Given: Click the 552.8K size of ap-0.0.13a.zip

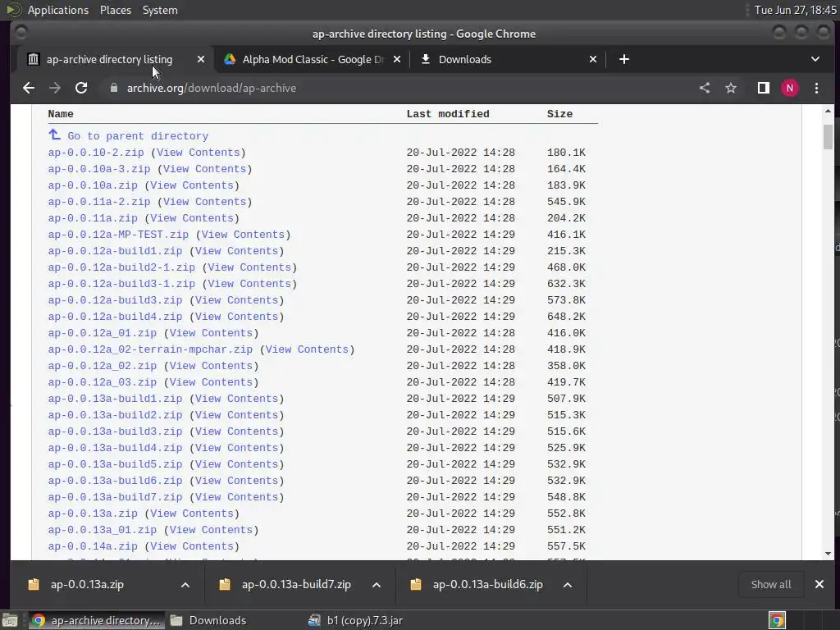Looking at the screenshot, I should coord(566,514).
